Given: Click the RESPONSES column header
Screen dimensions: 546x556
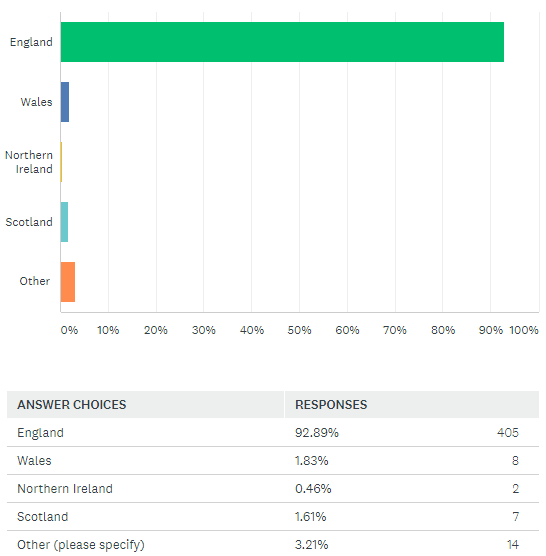Looking at the screenshot, I should point(331,405).
